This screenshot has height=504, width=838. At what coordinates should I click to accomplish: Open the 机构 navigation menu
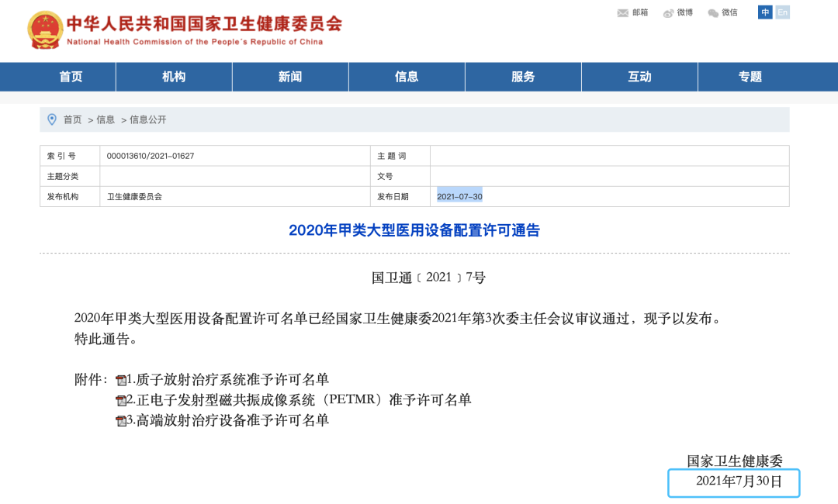pyautogui.click(x=174, y=77)
